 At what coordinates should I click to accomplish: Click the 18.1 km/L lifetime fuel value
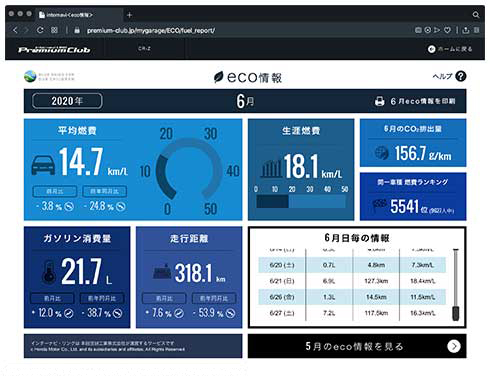click(313, 166)
